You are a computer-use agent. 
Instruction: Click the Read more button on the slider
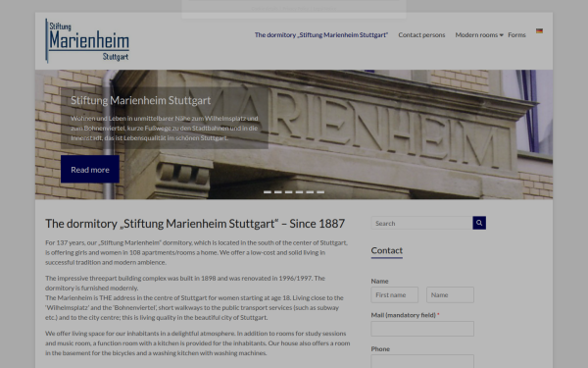click(x=90, y=170)
